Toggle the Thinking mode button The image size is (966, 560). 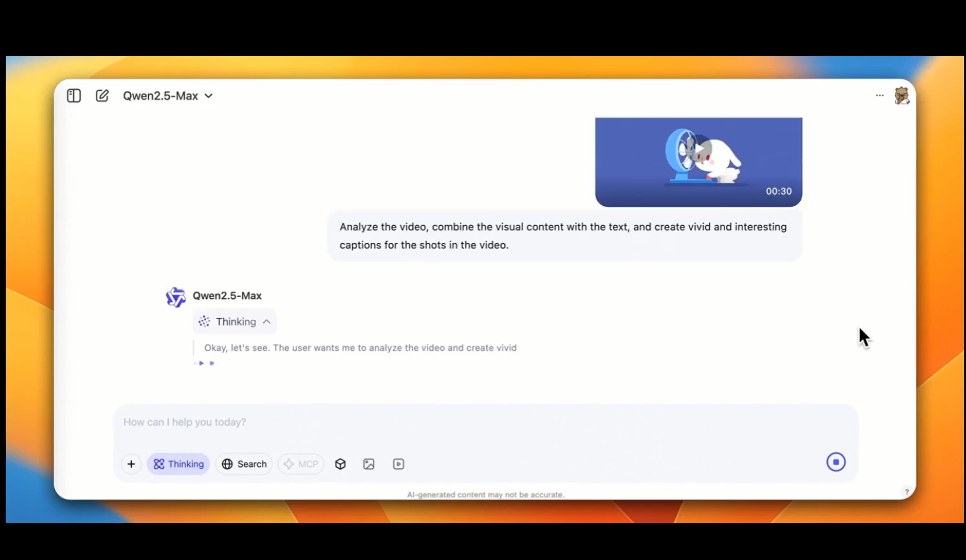point(179,464)
